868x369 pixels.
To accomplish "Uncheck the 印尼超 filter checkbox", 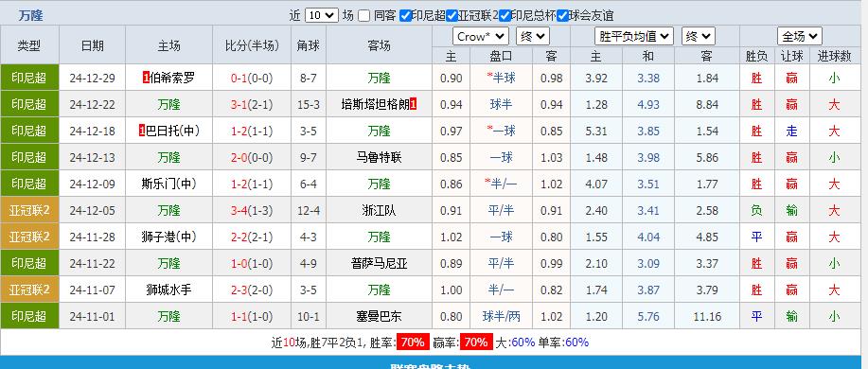I will [406, 15].
